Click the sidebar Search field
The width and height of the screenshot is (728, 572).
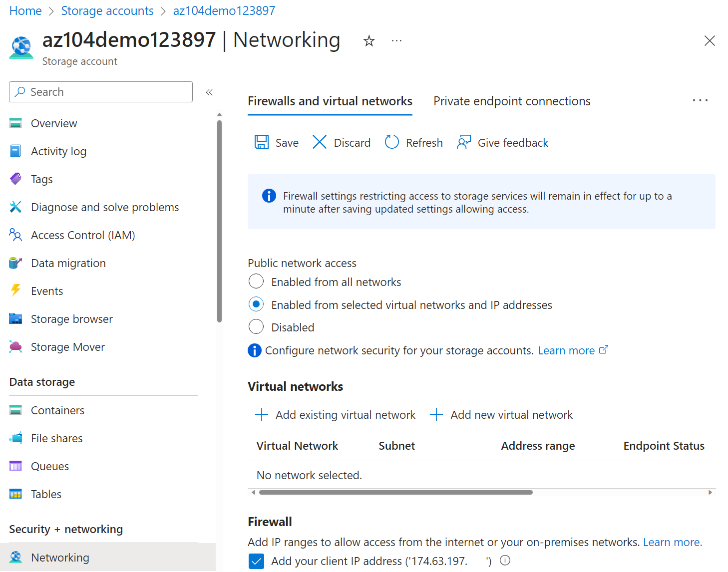click(x=101, y=92)
